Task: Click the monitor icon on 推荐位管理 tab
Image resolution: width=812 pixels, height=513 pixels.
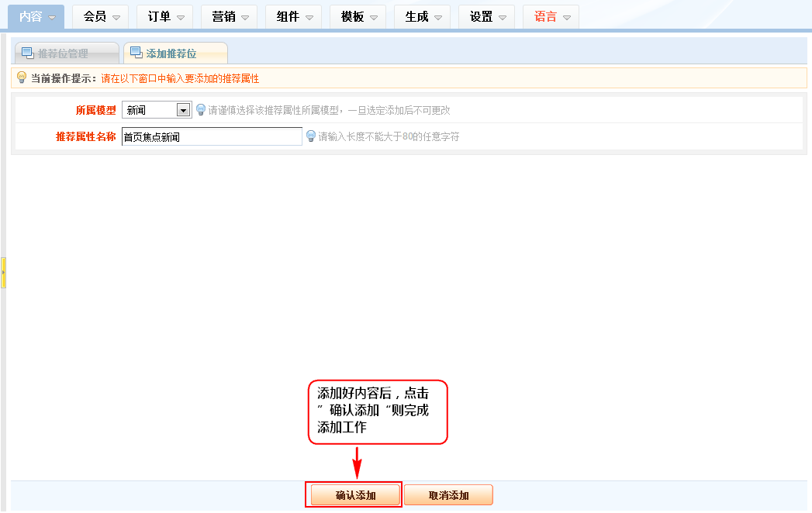Action: [28, 53]
